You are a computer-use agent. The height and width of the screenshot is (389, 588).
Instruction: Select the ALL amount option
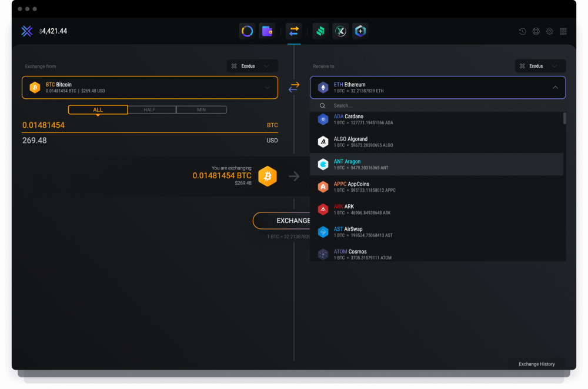tap(98, 109)
